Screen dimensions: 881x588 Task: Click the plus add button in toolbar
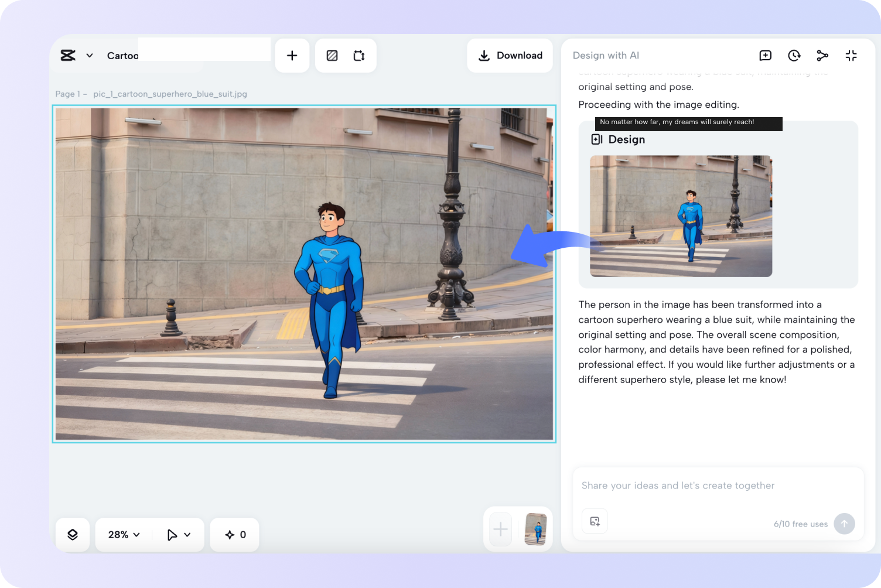point(292,56)
